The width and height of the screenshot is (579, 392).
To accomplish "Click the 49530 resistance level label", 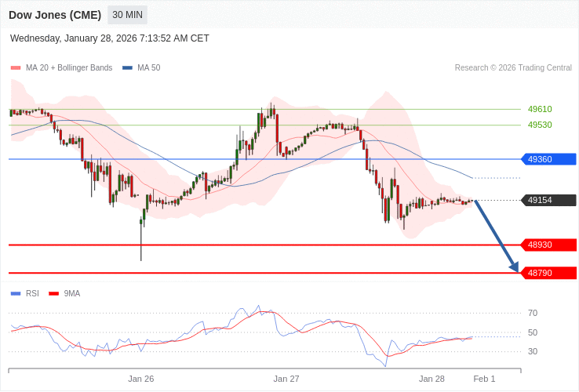I will coord(540,125).
